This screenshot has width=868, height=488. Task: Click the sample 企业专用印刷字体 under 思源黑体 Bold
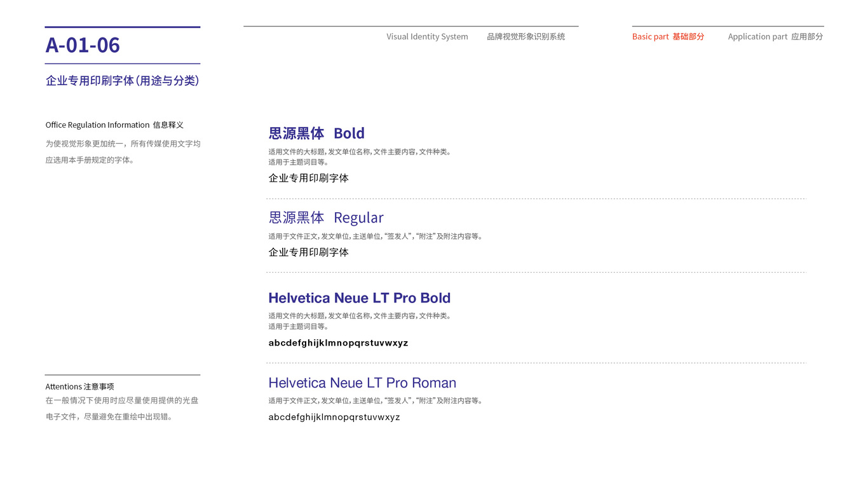pyautogui.click(x=308, y=179)
